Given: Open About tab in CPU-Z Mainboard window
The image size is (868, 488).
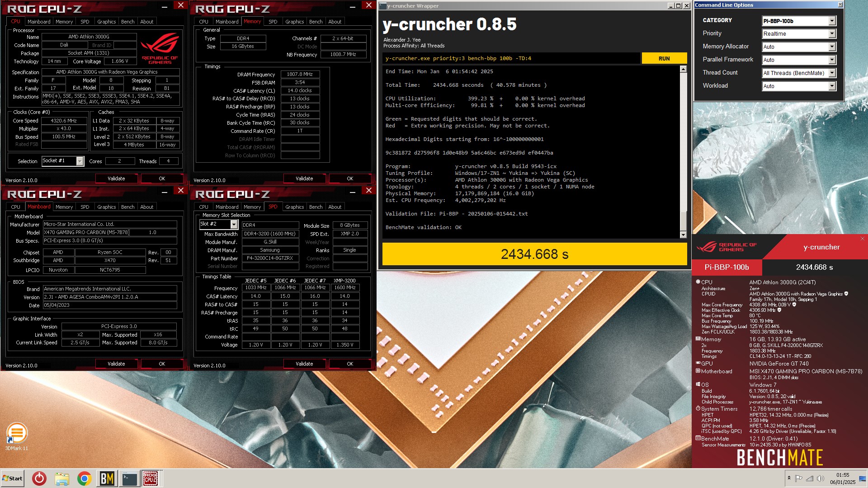Looking at the screenshot, I should point(147,207).
